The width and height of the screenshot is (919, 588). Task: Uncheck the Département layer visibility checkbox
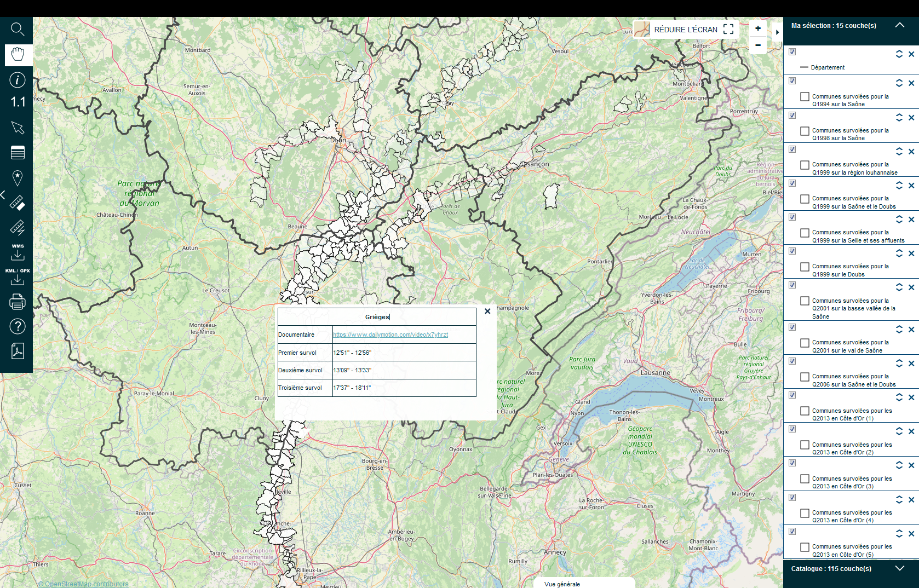[792, 52]
